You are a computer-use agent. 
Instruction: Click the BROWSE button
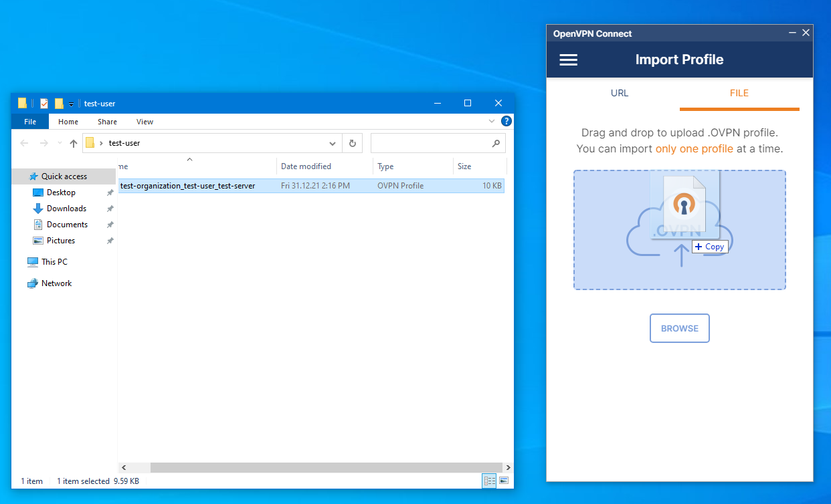pos(679,328)
